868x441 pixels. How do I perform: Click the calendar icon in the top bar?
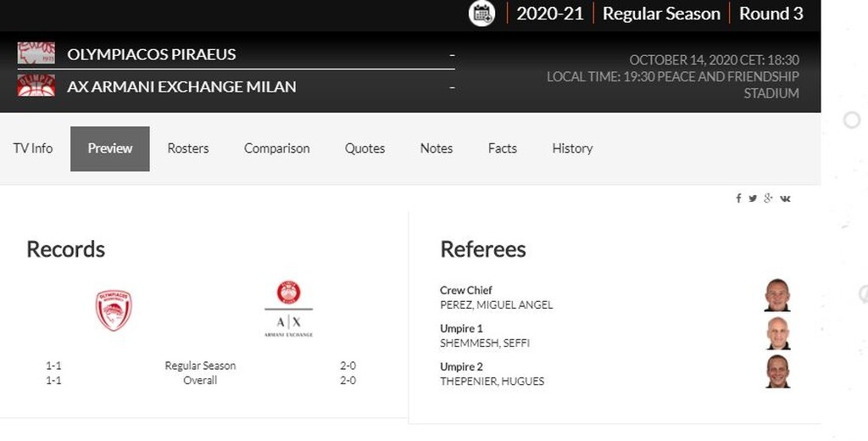point(481,14)
